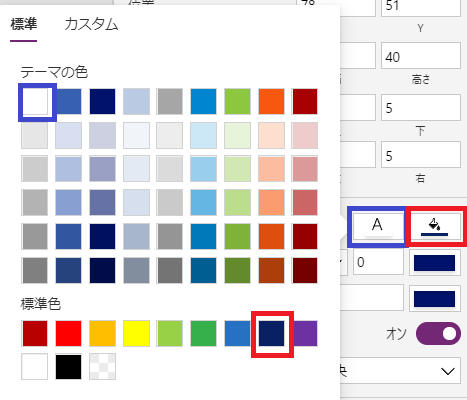The image size is (467, 400).
Task: Choose the palest green tint in second theme row
Action: click(237, 135)
